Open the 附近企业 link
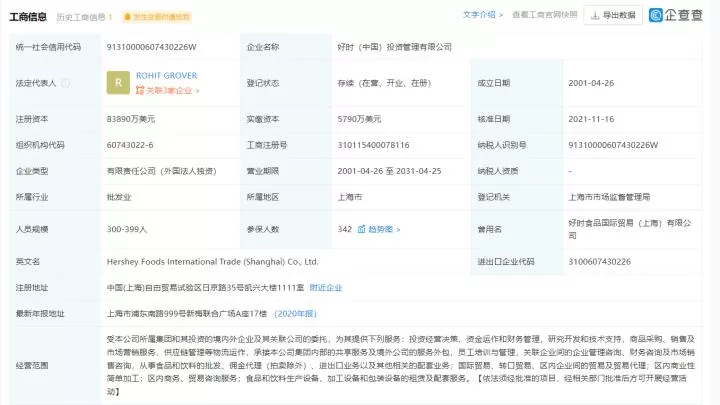The image size is (720, 405). click(x=326, y=287)
